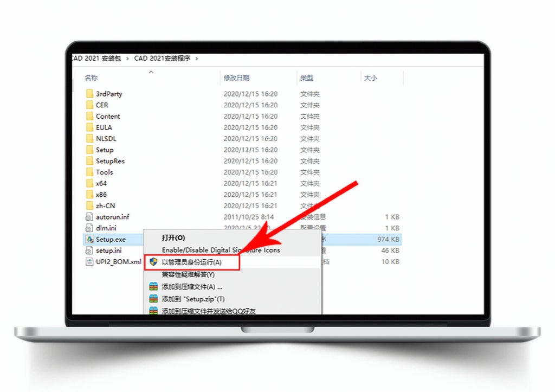Choose 添加到压缩文件(A) ... menu entry
The height and width of the screenshot is (392, 555).
[x=192, y=286]
